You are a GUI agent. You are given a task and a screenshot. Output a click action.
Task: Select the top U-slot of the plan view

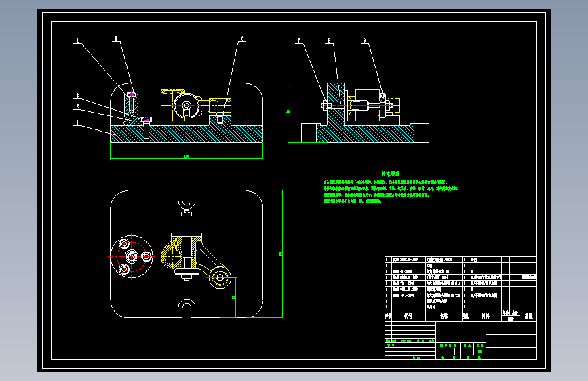coord(187,199)
